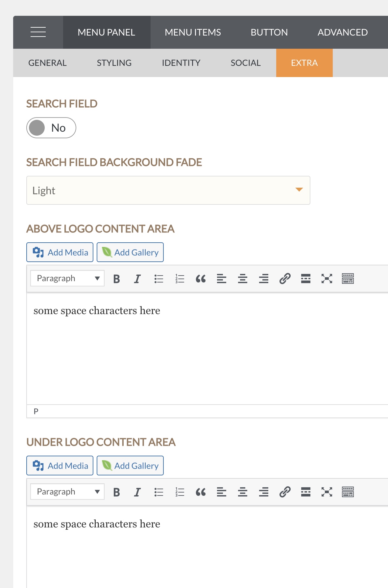Viewport: 388px width, 588px height.
Task: Open the hamburger menu icon
Action: pos(38,32)
